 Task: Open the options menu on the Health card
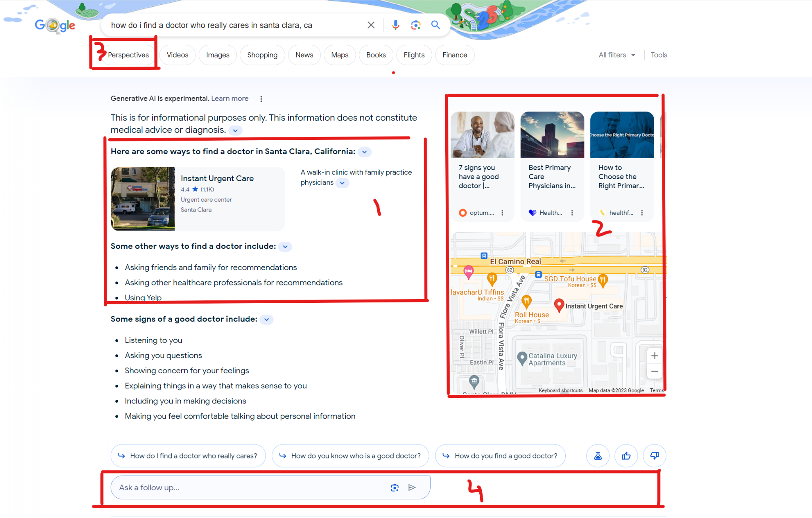tap(572, 213)
